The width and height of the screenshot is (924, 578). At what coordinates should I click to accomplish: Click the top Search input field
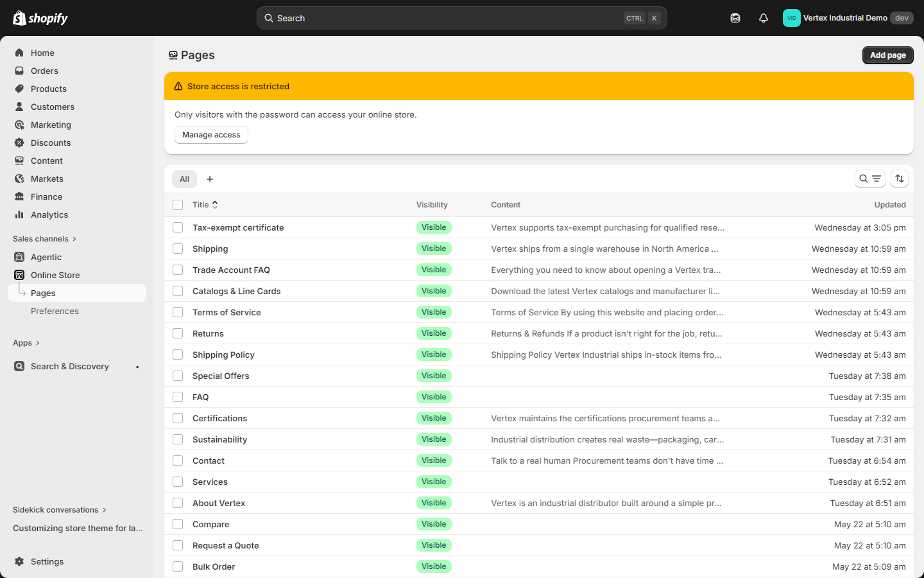point(462,18)
